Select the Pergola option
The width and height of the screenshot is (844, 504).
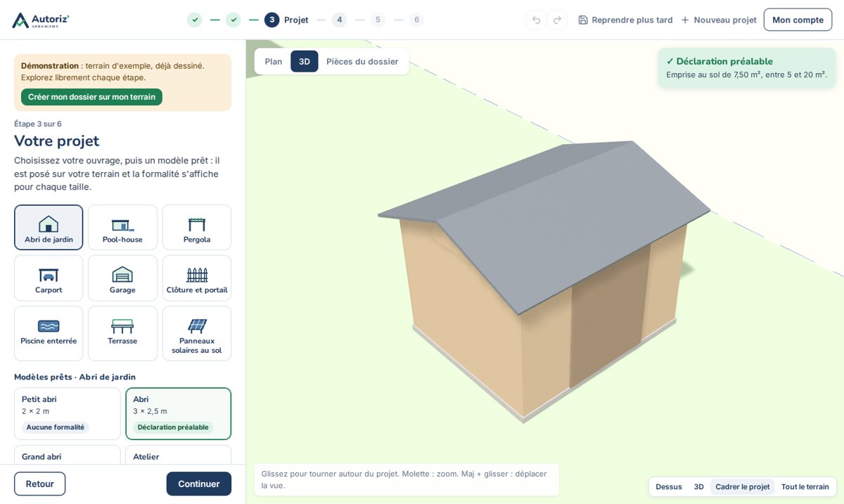[197, 227]
